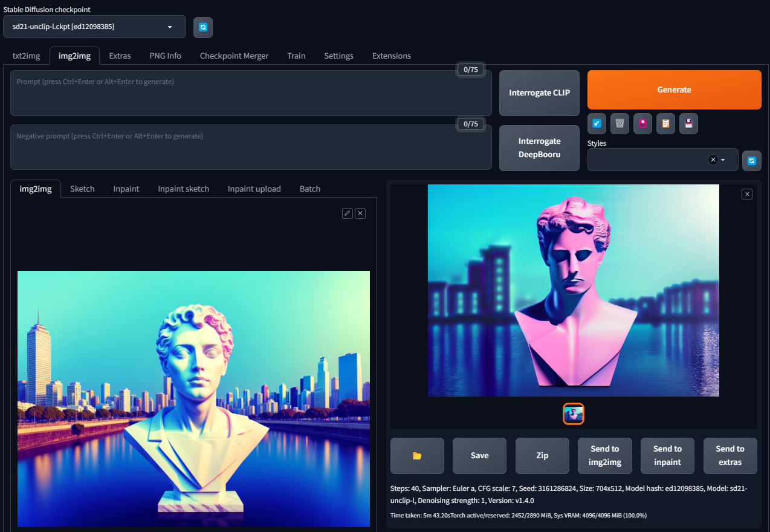
Task: Open extra networks with the pink card icon
Action: tap(642, 123)
